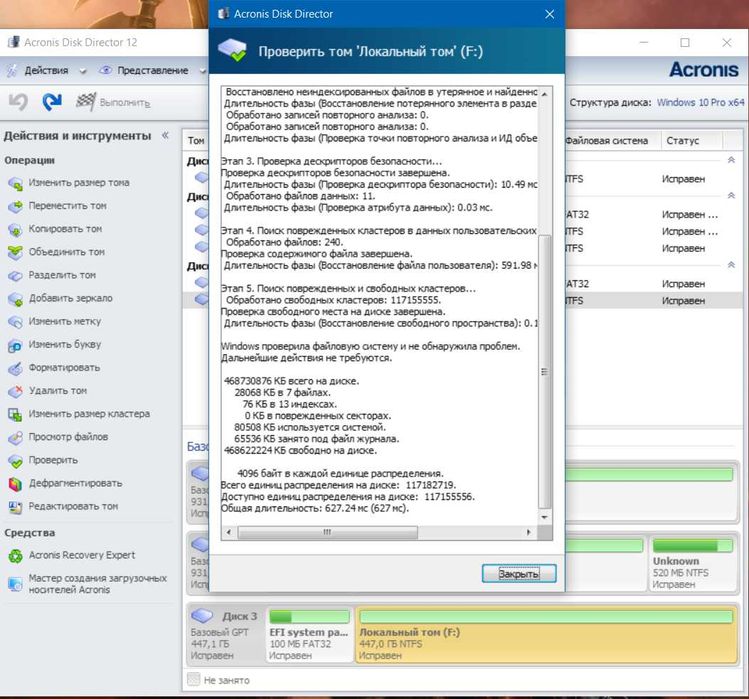This screenshot has height=699, width=749.
Task: Click the Redo arrow in the toolbar
Action: point(52,102)
